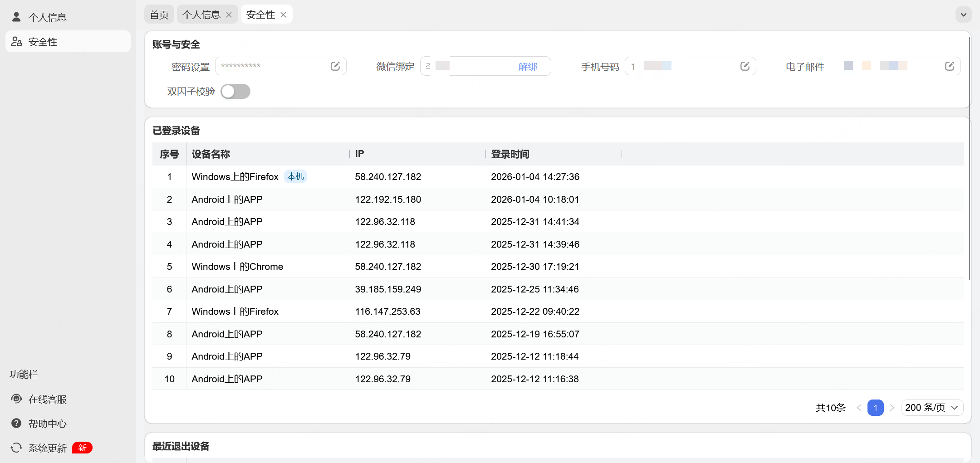
Task: Click the phone number edit icon
Action: click(x=745, y=66)
